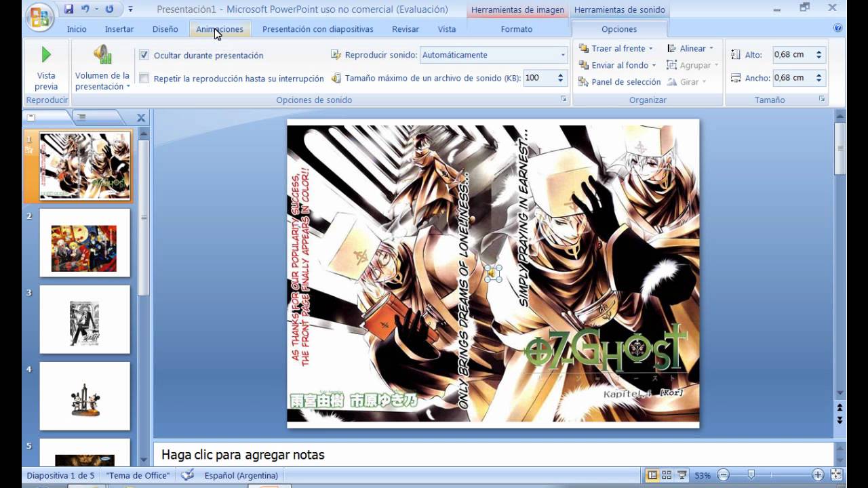Click Enviar al fondo
Image resolution: width=868 pixels, height=488 pixels.
[x=614, y=65]
